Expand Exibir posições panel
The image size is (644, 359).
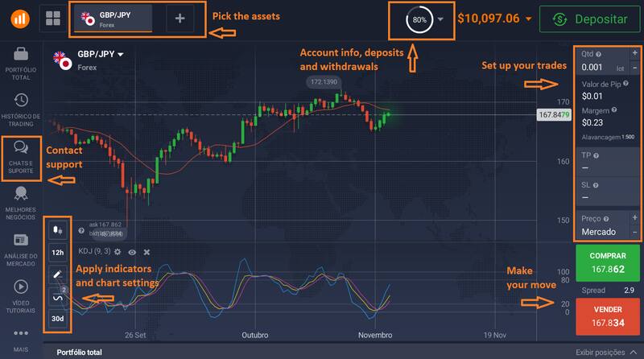pyautogui.click(x=605, y=352)
